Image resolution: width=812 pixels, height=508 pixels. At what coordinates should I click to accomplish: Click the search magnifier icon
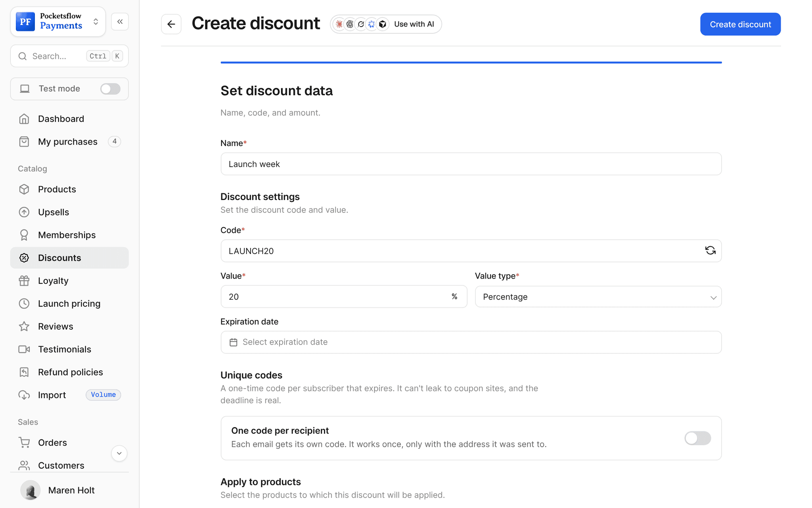click(23, 56)
